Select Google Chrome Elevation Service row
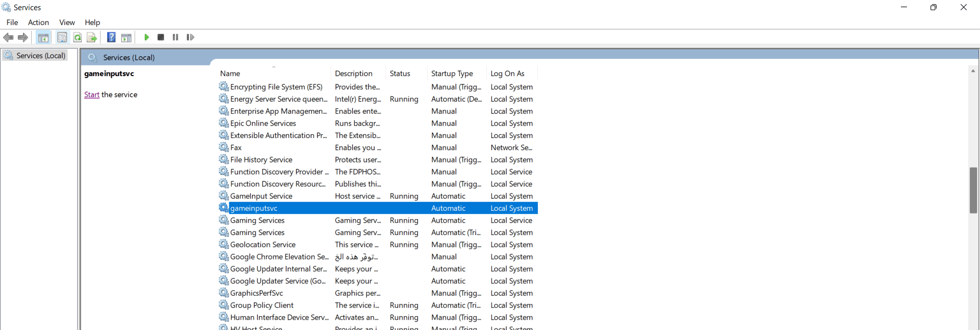980x330 pixels. 378,257
